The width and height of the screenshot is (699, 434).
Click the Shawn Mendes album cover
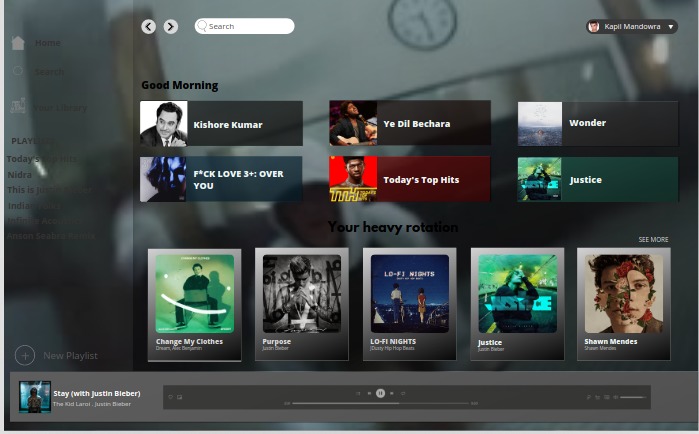[624, 294]
